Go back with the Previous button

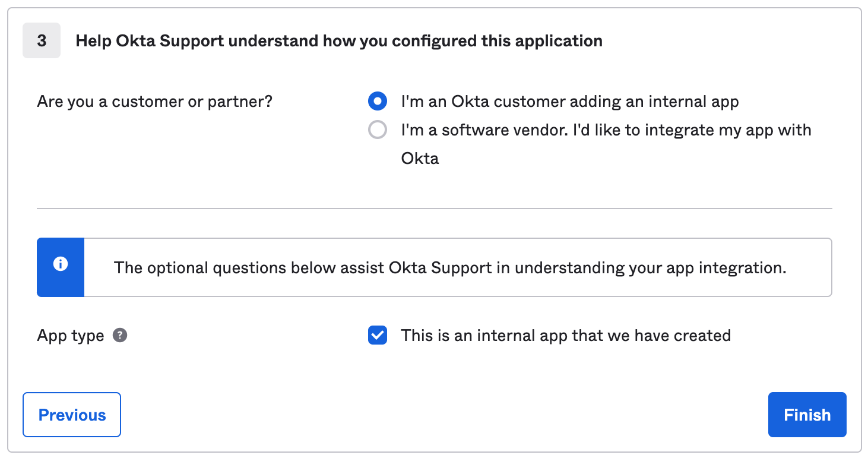click(x=72, y=415)
